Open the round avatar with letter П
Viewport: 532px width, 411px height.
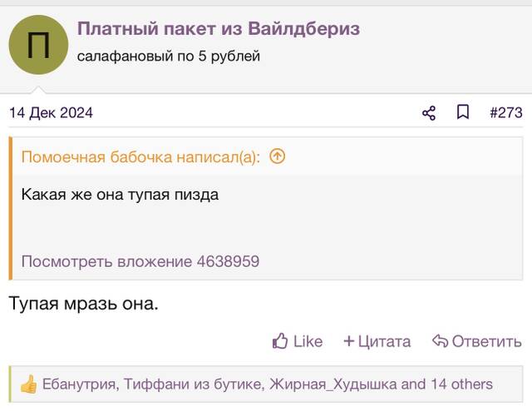(x=38, y=44)
